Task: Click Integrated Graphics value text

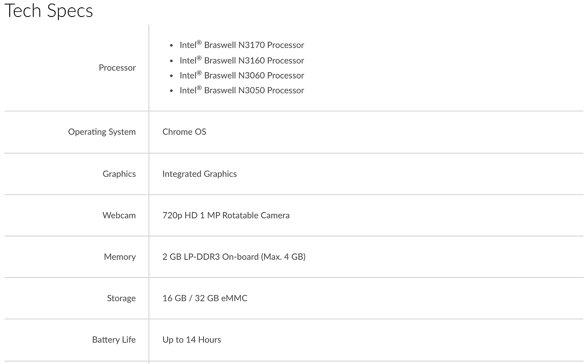Action: [x=199, y=174]
